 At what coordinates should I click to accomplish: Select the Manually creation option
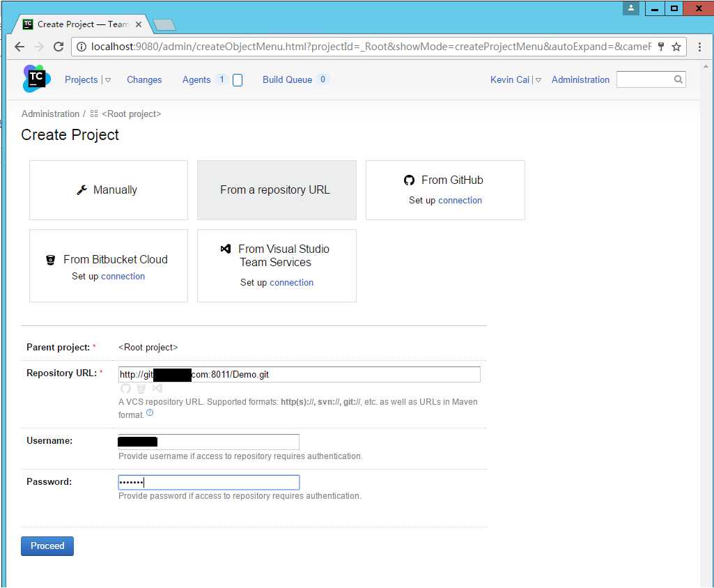[x=109, y=190]
